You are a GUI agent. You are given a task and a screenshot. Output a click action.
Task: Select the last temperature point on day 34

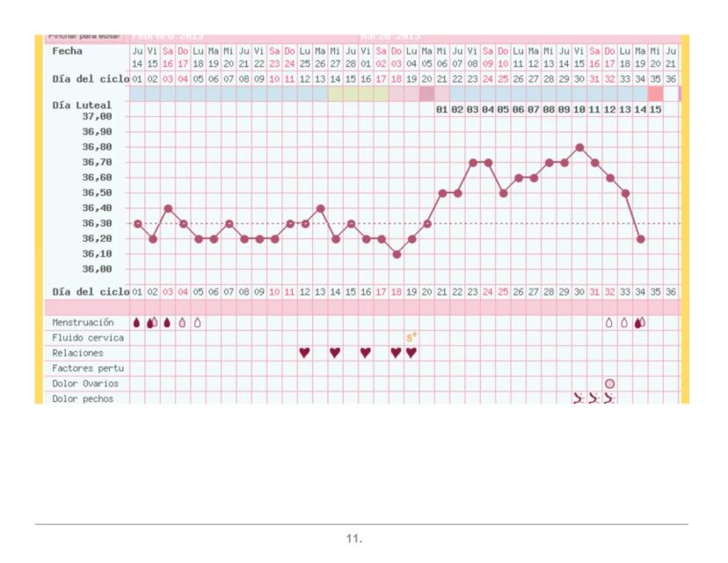(640, 238)
